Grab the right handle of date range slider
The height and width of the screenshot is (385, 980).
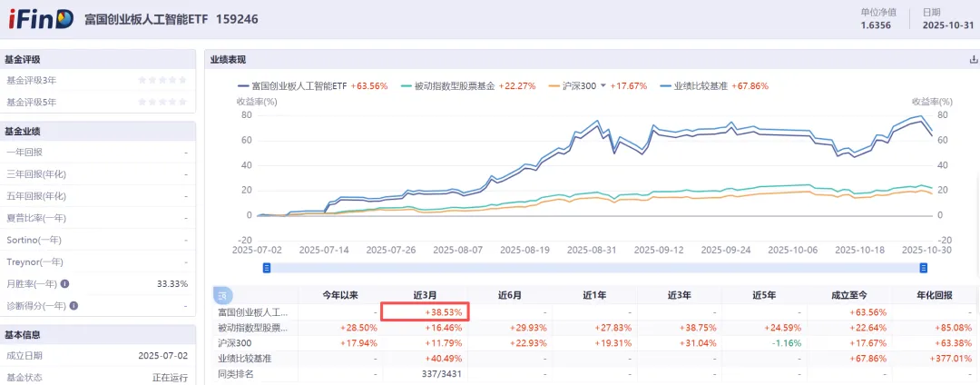click(x=923, y=268)
